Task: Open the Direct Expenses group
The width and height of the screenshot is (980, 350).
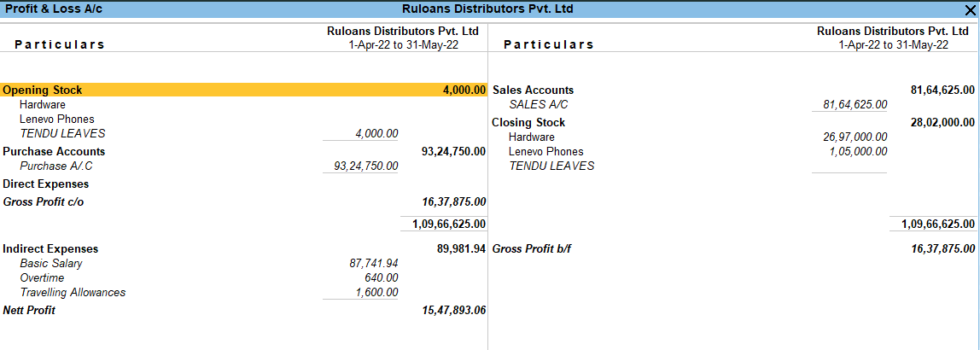Action: (45, 184)
